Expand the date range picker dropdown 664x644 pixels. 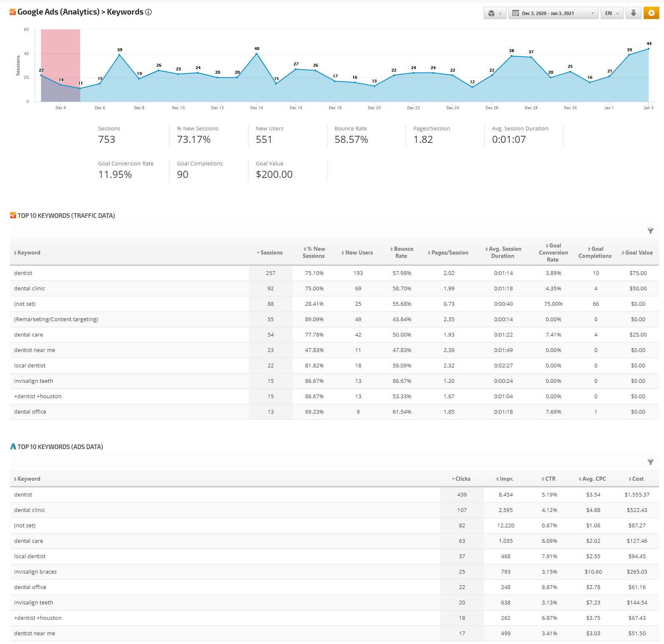(x=553, y=13)
